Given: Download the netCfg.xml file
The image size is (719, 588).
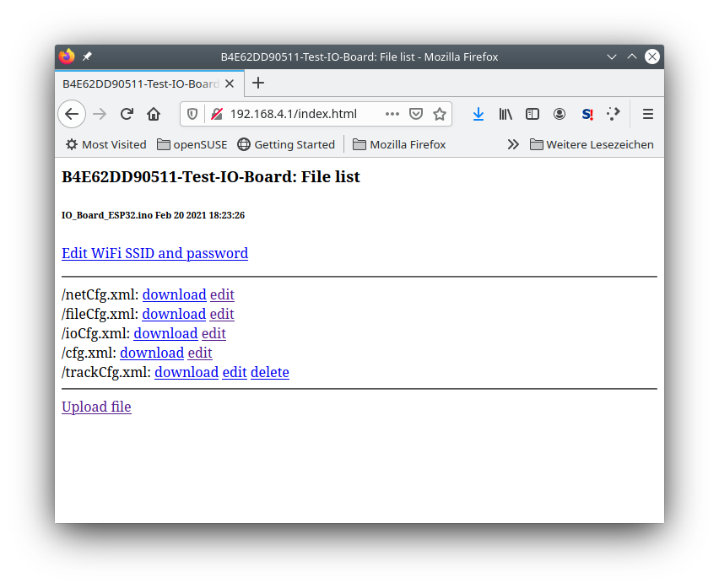Looking at the screenshot, I should pyautogui.click(x=174, y=294).
